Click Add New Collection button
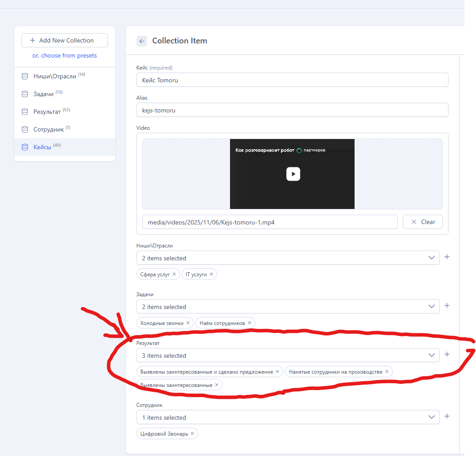Image resolution: width=476 pixels, height=456 pixels. (65, 40)
